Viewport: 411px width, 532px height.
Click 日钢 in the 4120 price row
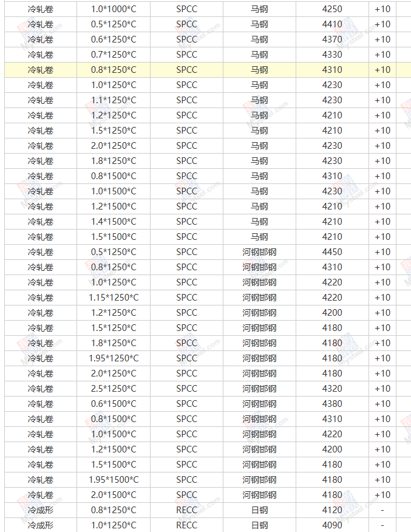point(259,510)
